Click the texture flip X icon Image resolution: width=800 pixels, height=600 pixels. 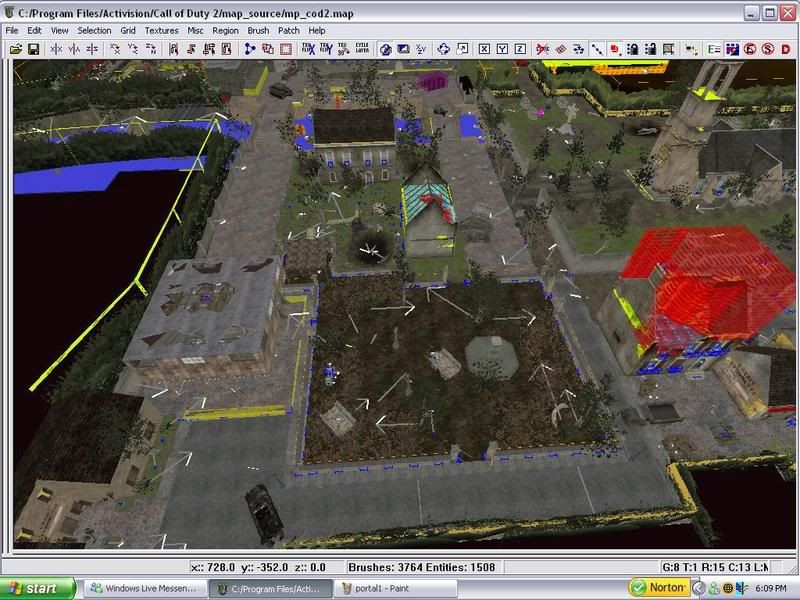click(307, 48)
